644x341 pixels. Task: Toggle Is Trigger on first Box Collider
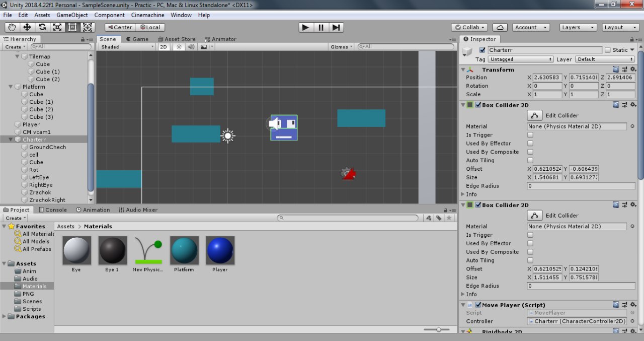(x=530, y=135)
